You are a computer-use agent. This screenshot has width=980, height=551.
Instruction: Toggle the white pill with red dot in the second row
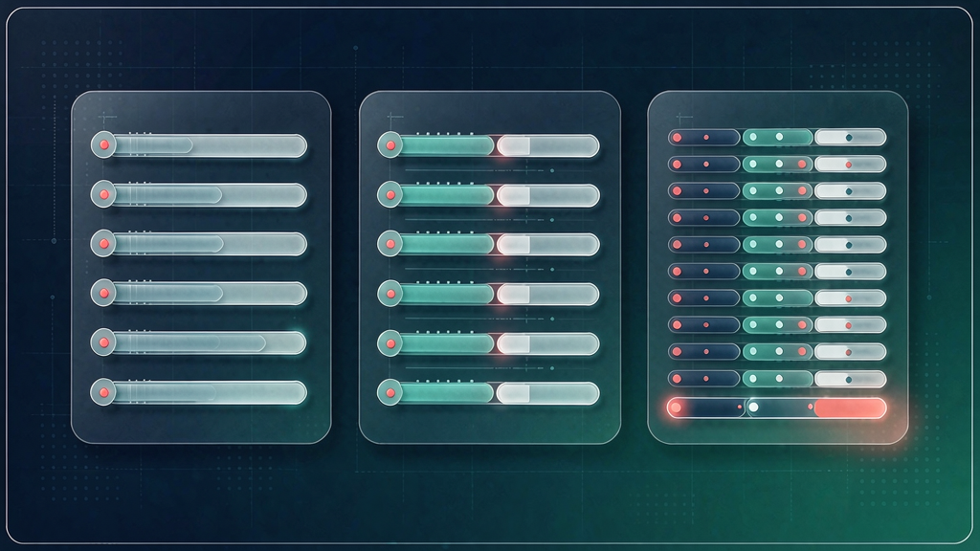850,165
